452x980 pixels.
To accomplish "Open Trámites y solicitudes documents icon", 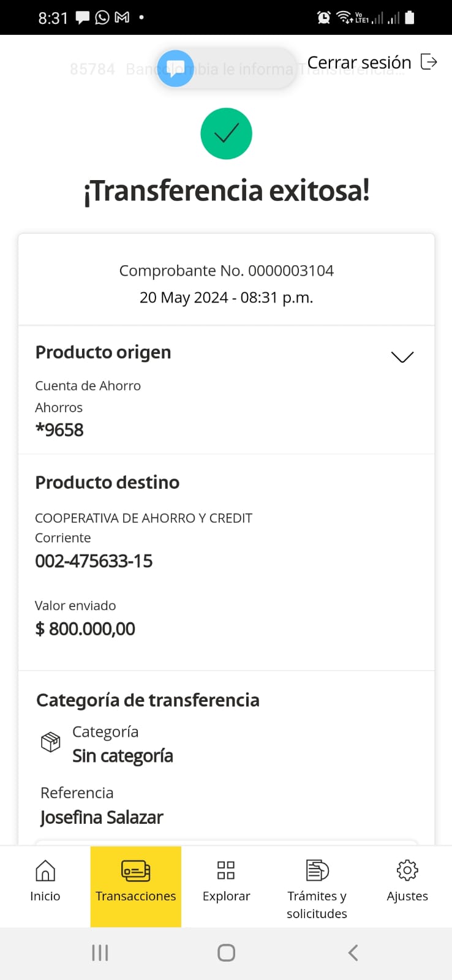I will click(x=317, y=870).
